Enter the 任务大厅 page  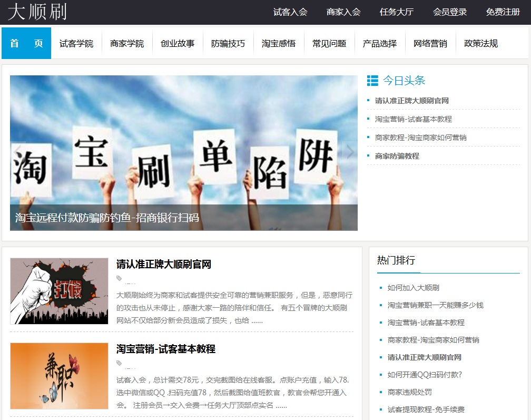395,12
